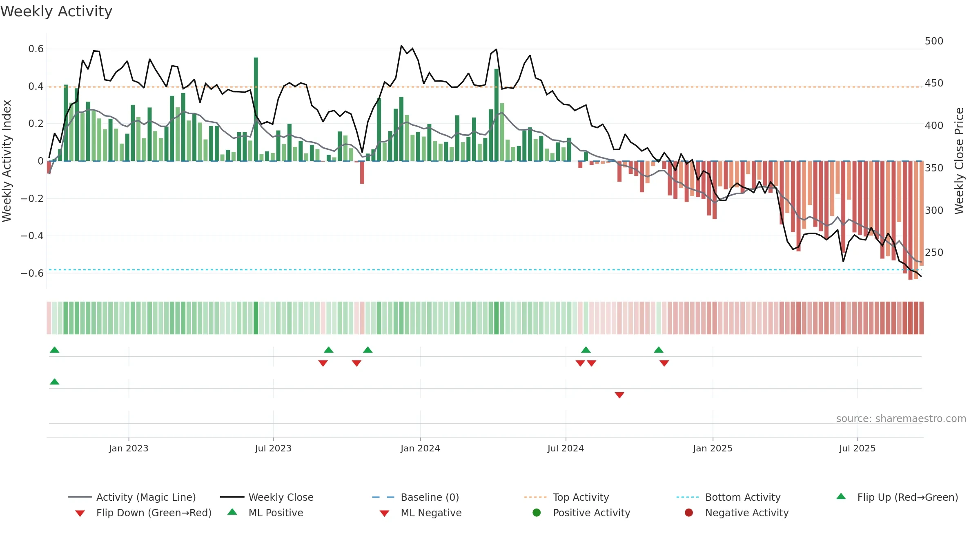Toggle the Top Activity legend entry

click(566, 497)
